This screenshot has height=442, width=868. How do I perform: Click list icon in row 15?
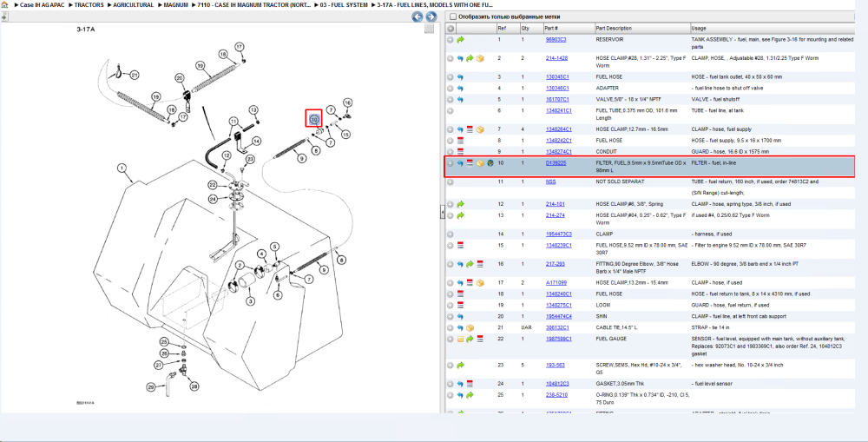460,246
